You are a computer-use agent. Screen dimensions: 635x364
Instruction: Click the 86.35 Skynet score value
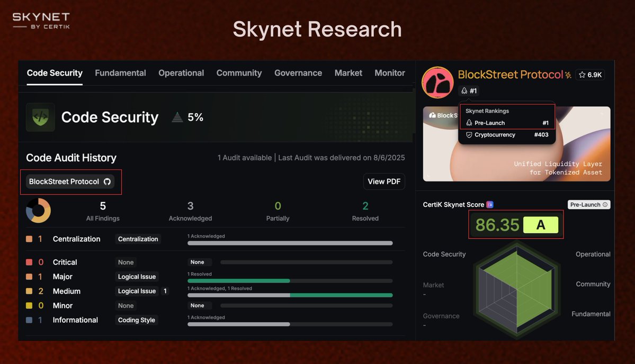(497, 225)
